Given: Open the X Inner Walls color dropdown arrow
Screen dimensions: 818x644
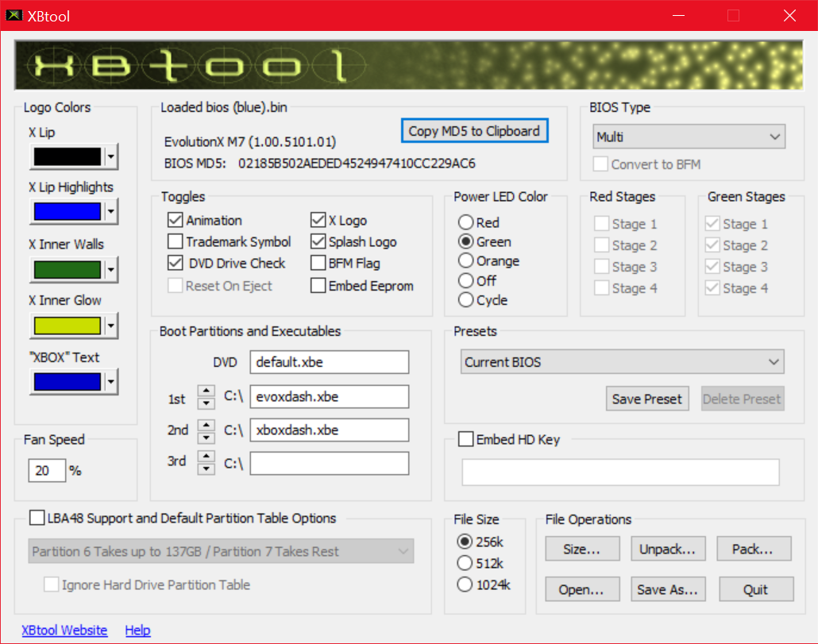Looking at the screenshot, I should pyautogui.click(x=110, y=270).
